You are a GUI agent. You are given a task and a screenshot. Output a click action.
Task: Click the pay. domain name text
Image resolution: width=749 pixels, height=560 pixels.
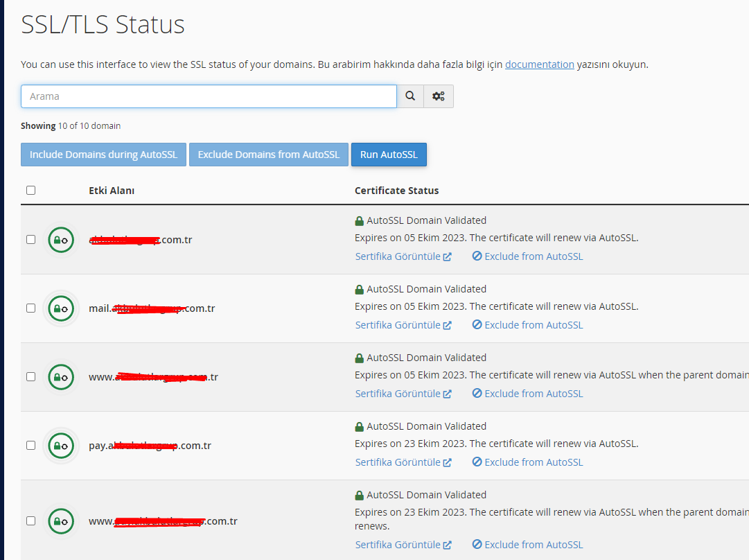point(150,446)
